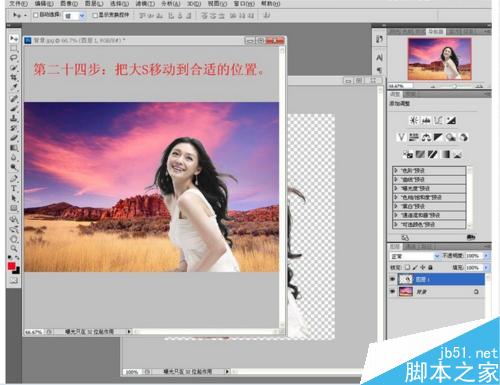Add a Curves adjustment
500x385 pixels.
tap(438, 120)
